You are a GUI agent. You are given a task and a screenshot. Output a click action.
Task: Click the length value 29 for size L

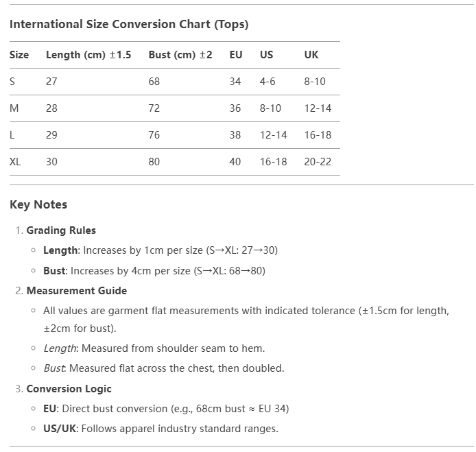click(x=51, y=135)
